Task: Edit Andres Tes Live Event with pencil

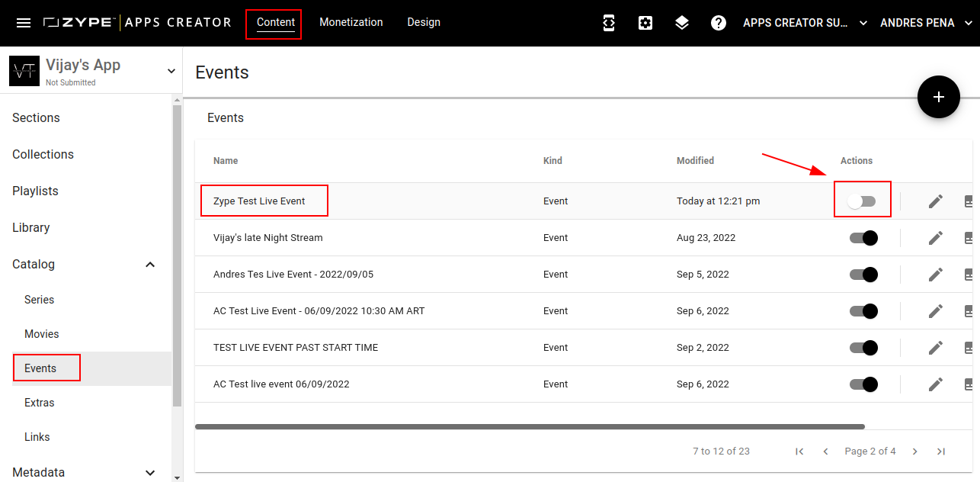Action: click(x=936, y=275)
